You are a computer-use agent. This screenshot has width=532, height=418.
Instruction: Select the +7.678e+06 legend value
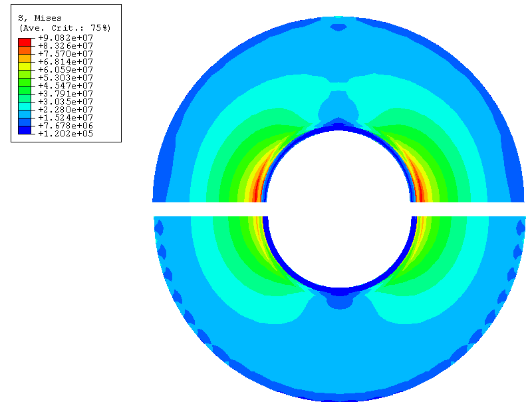click(x=65, y=125)
